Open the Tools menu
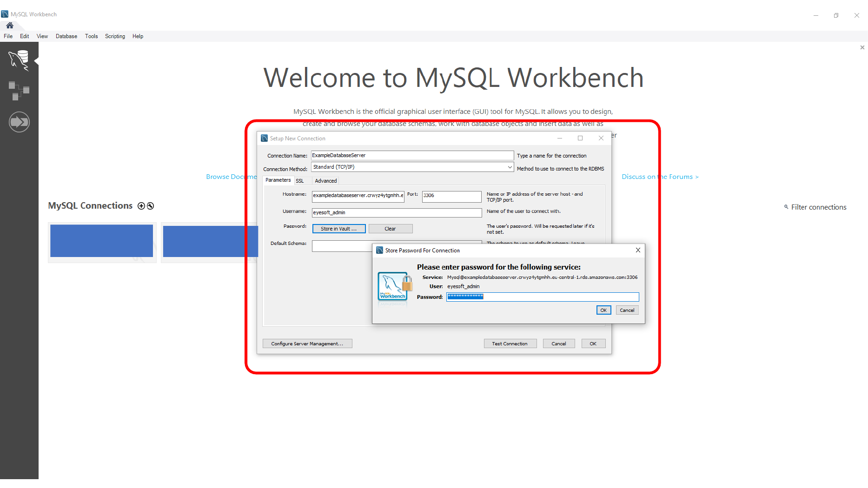This screenshot has height=488, width=868. pos(92,36)
